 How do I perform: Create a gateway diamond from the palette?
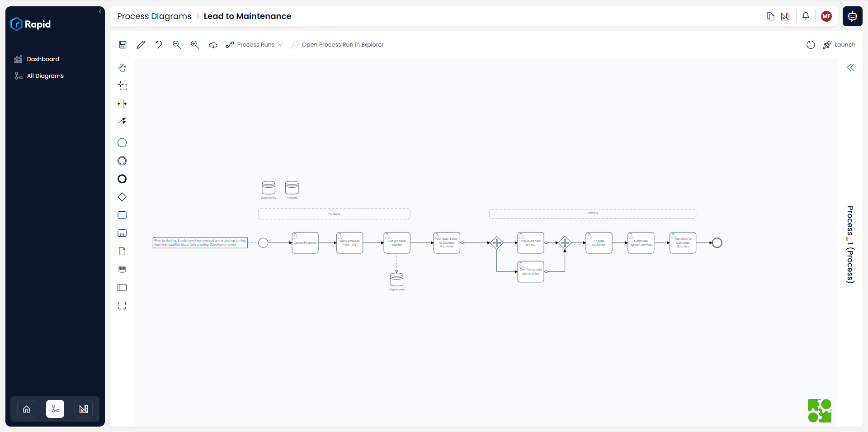point(122,197)
